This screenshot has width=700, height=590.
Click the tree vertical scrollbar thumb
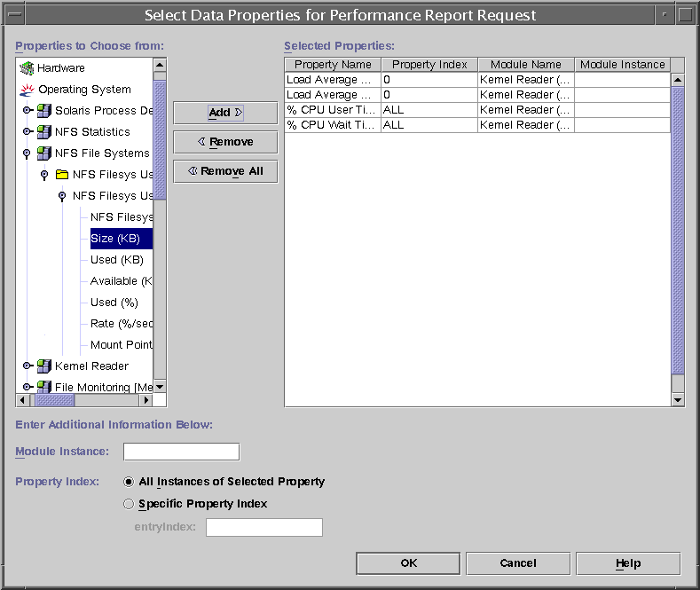(160, 140)
